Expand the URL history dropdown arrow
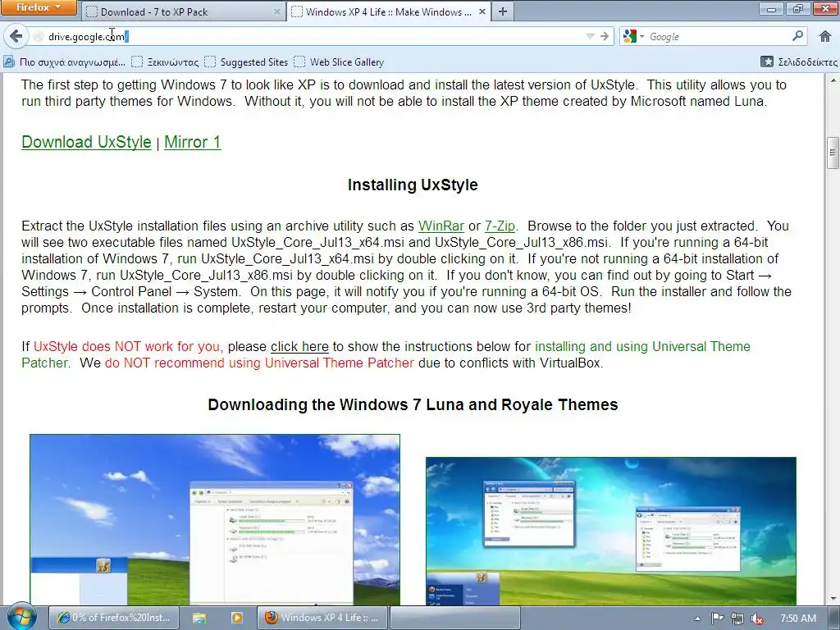The height and width of the screenshot is (630, 840). 590,36
